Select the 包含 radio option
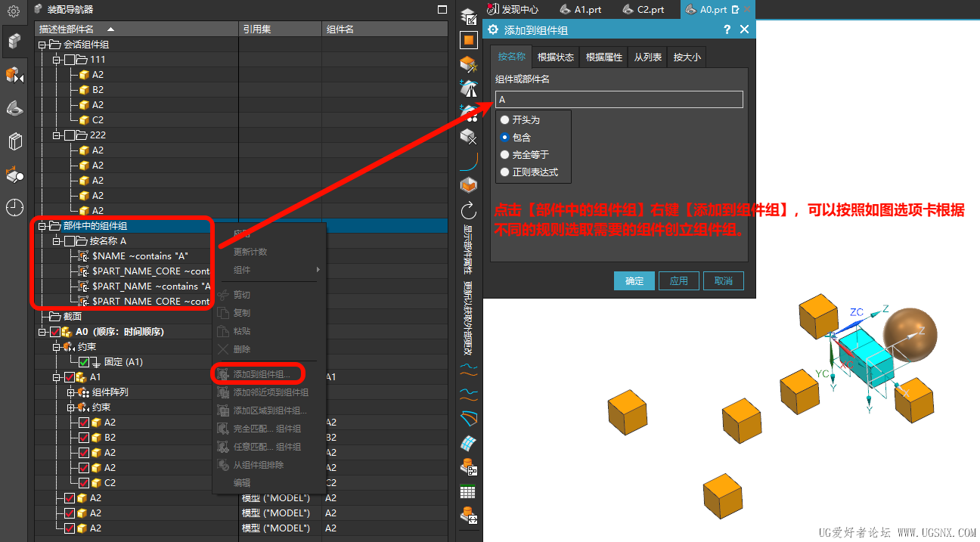Image resolution: width=980 pixels, height=542 pixels. pos(505,137)
